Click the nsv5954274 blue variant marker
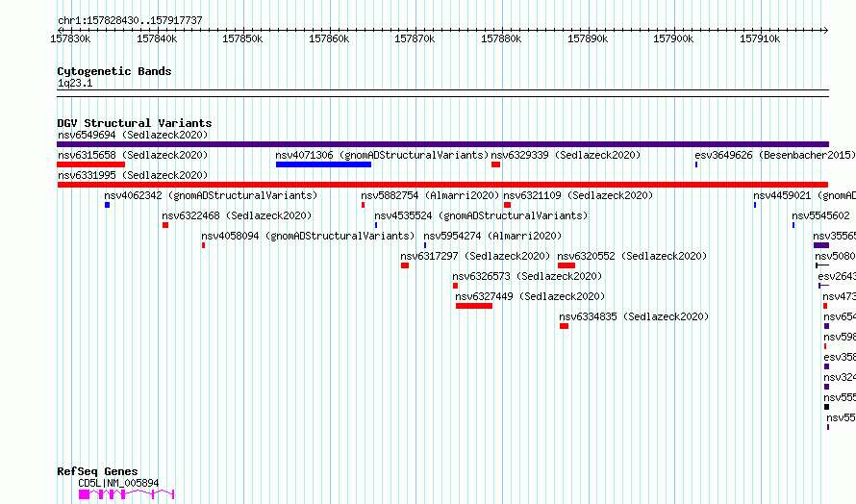Image resolution: width=856 pixels, height=504 pixels. [x=425, y=245]
